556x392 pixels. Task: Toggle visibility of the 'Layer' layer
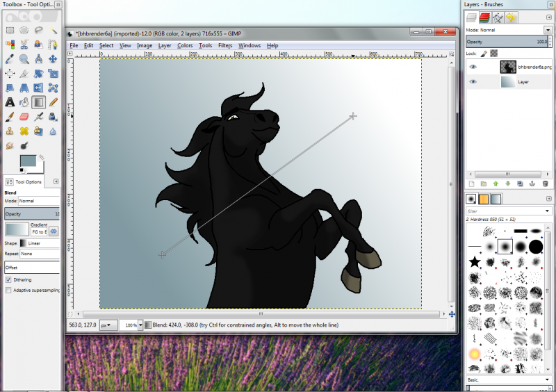point(473,81)
